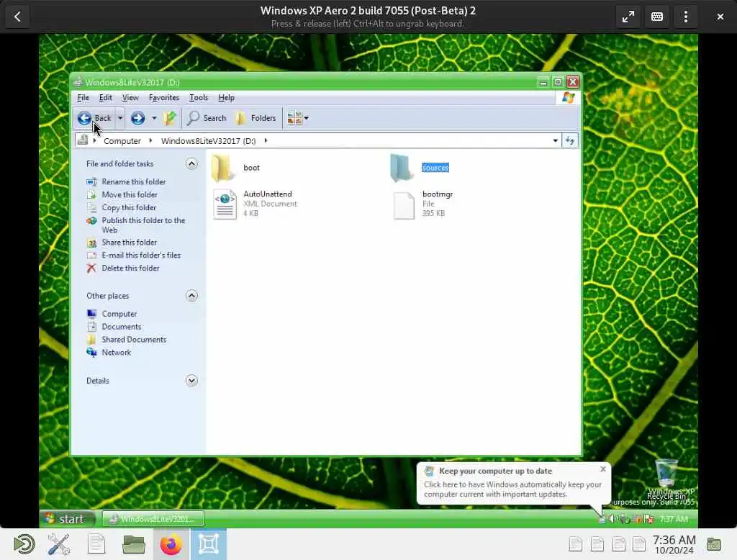Go up one folder level icon
737x560 pixels.
(170, 118)
